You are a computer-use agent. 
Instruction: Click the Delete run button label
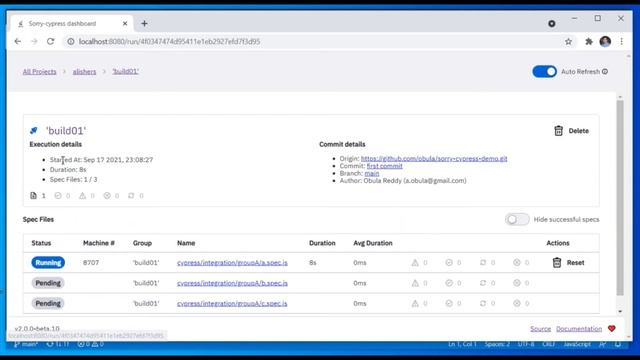point(578,131)
